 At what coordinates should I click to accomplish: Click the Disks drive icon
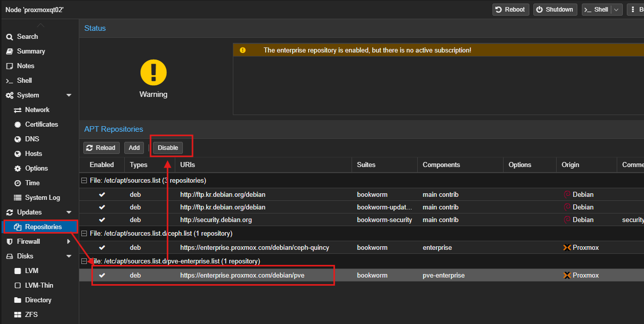pyautogui.click(x=10, y=256)
